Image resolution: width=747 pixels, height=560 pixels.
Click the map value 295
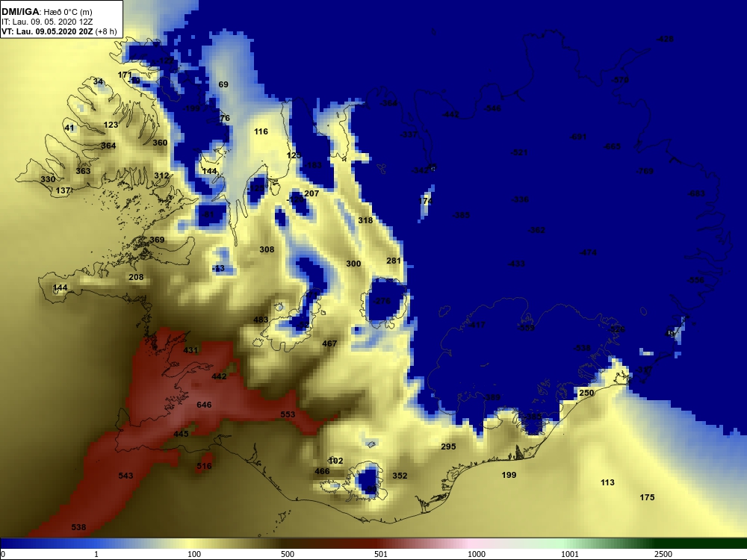click(x=448, y=447)
